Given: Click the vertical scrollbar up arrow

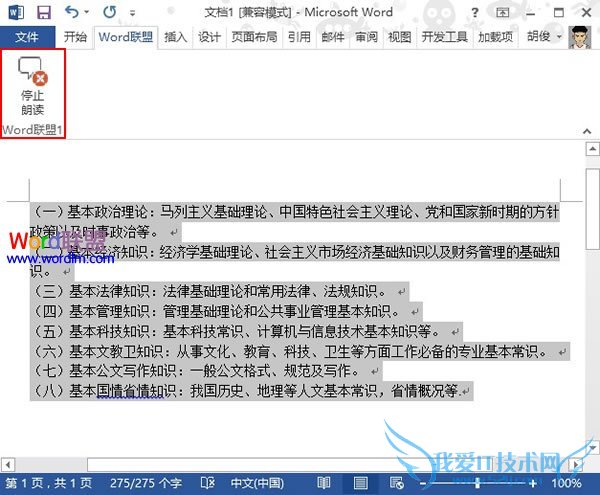Looking at the screenshot, I should tap(592, 149).
